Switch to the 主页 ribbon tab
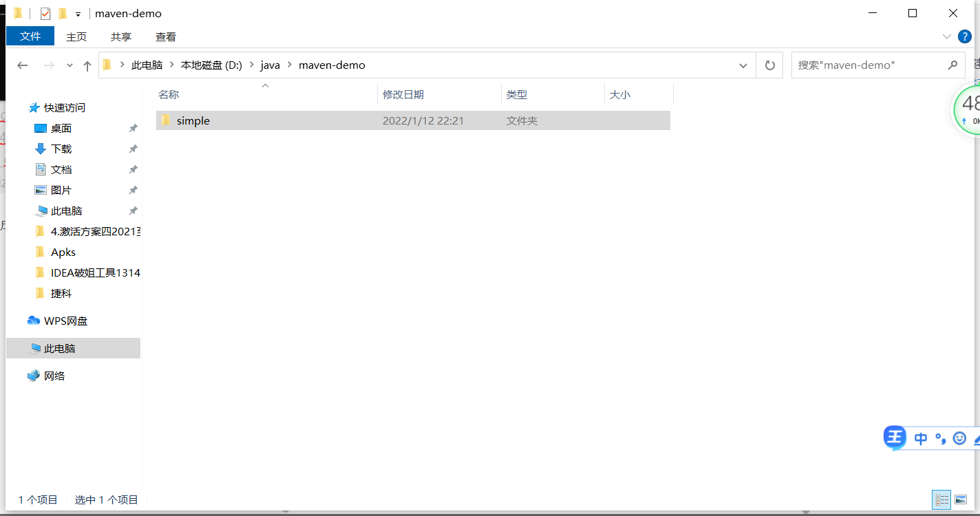Screen dimensions: 980x516 pos(76,36)
